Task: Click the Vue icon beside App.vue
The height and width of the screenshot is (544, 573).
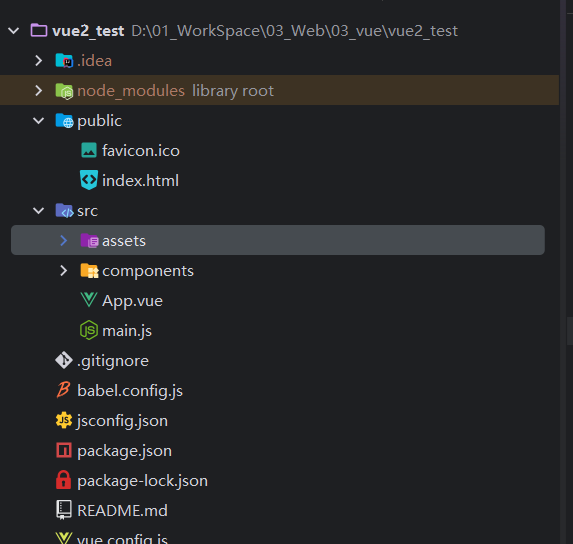Action: (89, 300)
